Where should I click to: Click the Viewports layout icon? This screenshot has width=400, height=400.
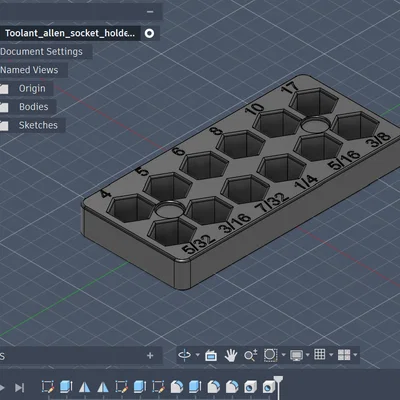click(344, 355)
